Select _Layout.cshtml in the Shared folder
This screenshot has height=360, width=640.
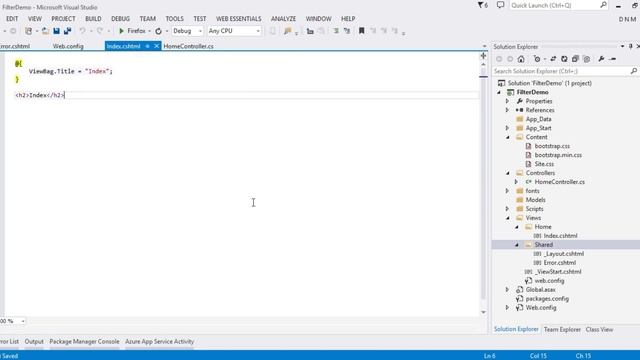tap(564, 254)
